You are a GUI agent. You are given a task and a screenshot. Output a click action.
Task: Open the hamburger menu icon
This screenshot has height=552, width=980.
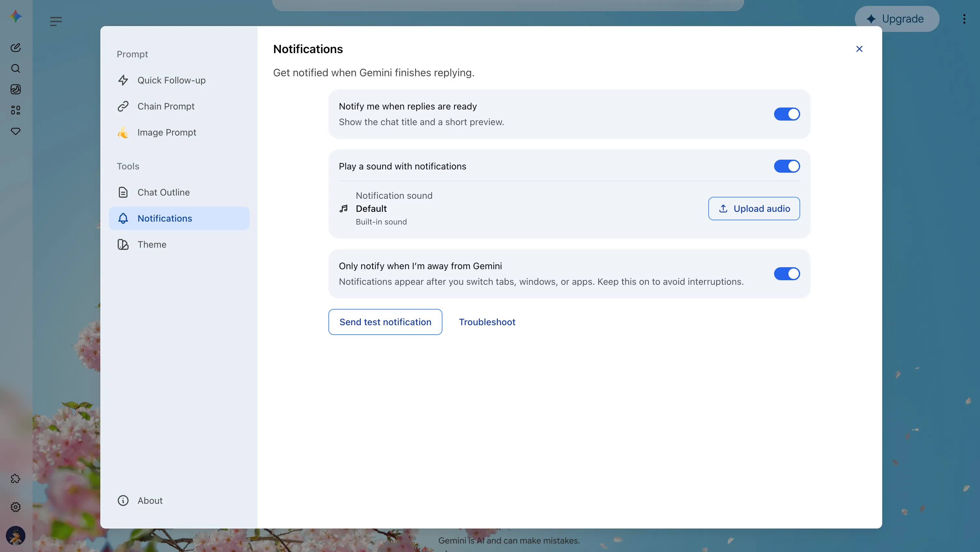(55, 21)
